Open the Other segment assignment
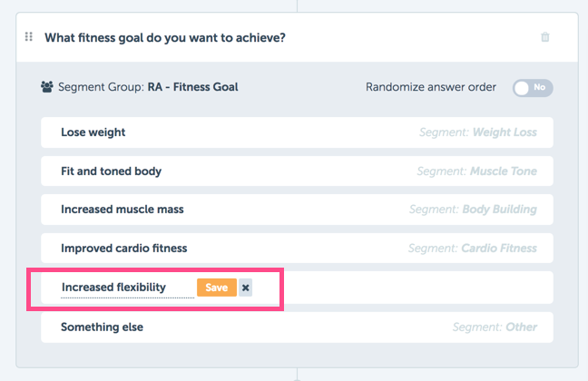Screen dimensions: 588x381 click(495, 327)
